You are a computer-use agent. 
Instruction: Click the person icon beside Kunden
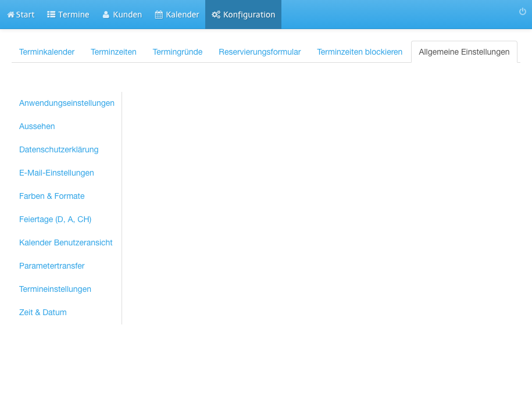(106, 15)
